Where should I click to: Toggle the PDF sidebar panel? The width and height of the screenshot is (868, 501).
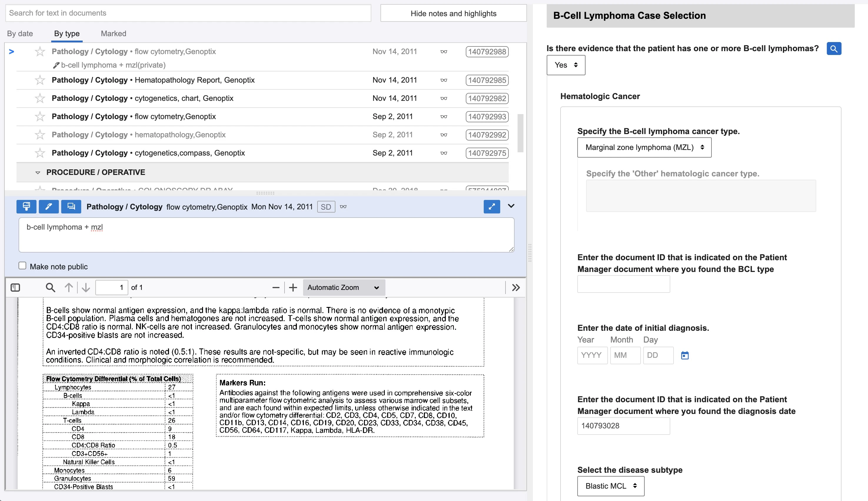tap(15, 287)
